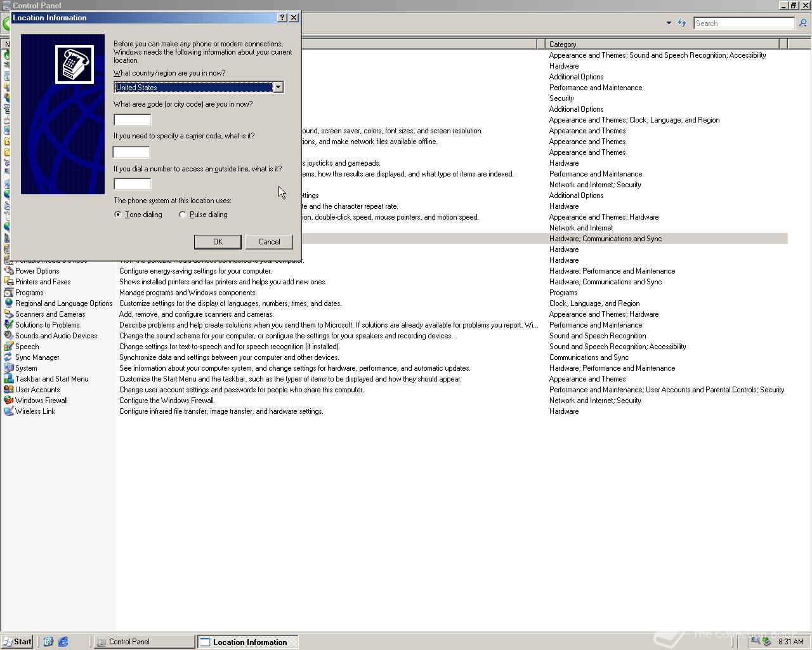812x650 pixels.
Task: Click the Control Panel Search box
Action: coord(744,23)
